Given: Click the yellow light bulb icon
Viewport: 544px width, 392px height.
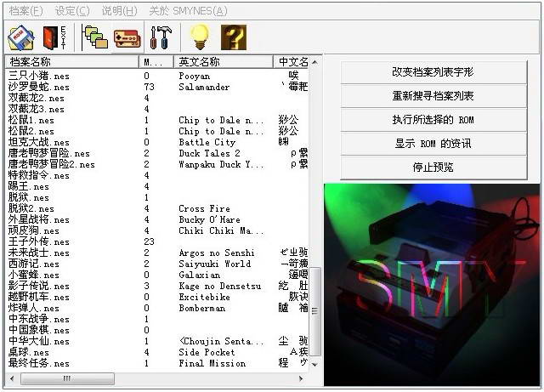Looking at the screenshot, I should pos(201,37).
